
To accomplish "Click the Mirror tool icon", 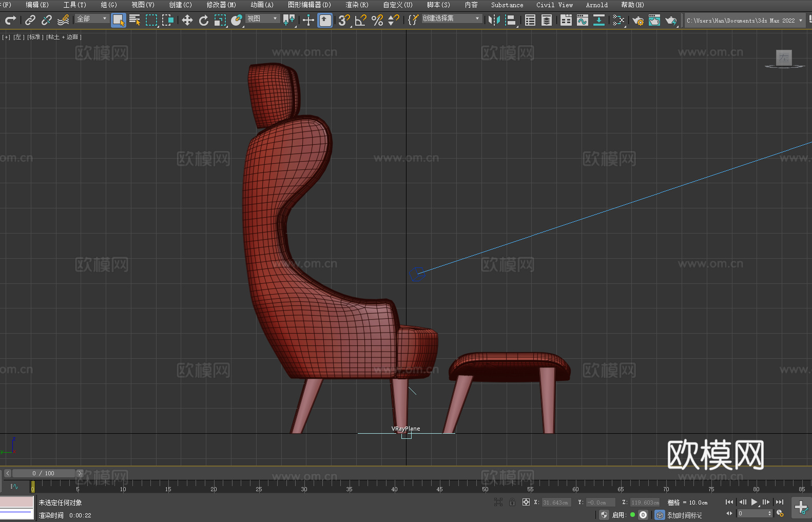I will 494,20.
